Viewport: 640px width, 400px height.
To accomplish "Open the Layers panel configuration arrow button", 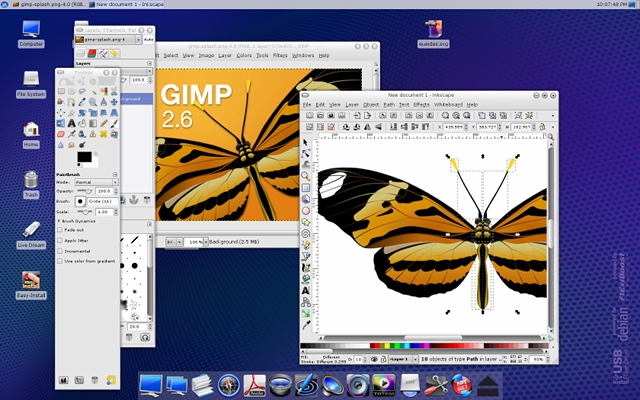I will pos(149,64).
